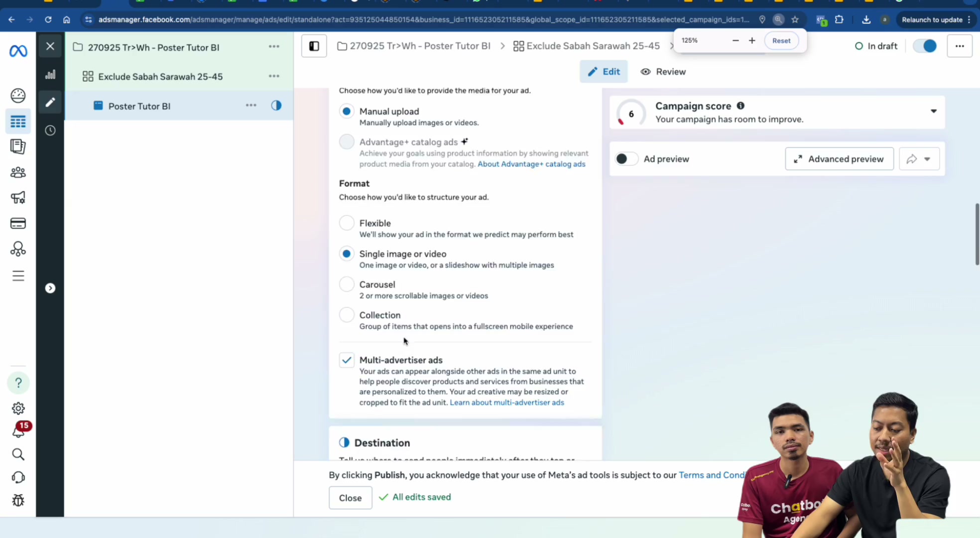The height and width of the screenshot is (538, 980).
Task: Open the charts bar icon in dark panel
Action: point(50,75)
